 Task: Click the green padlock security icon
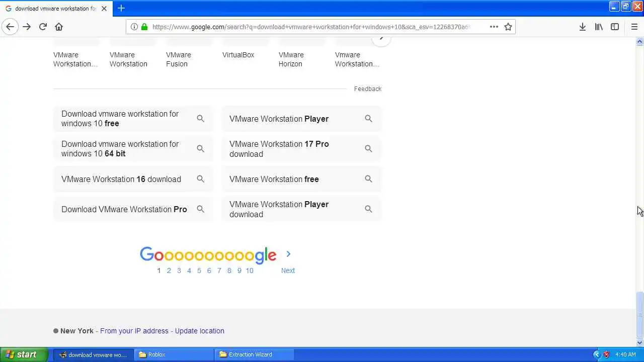click(144, 27)
